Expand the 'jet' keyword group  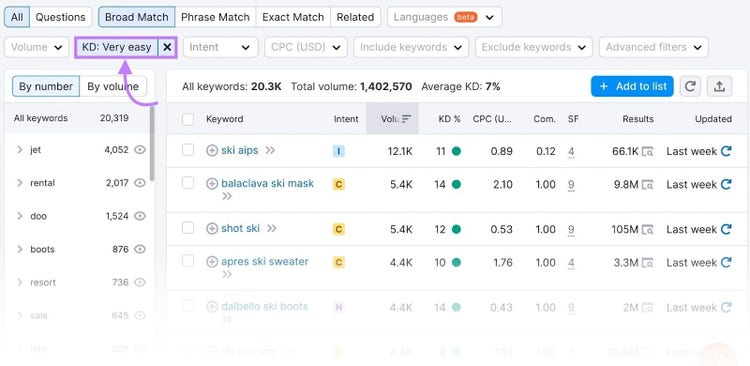20,150
